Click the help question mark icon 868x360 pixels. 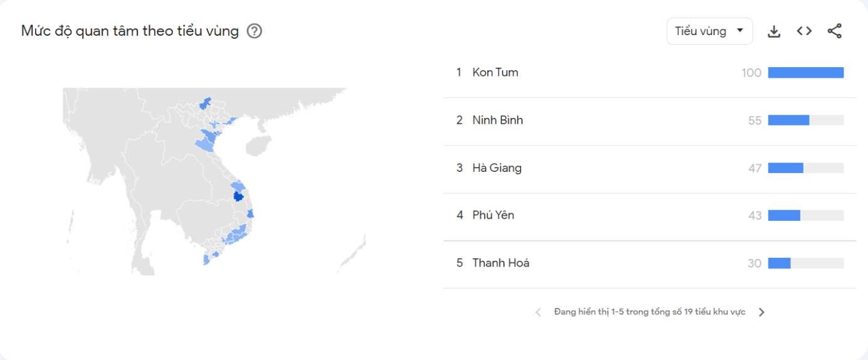click(x=254, y=31)
